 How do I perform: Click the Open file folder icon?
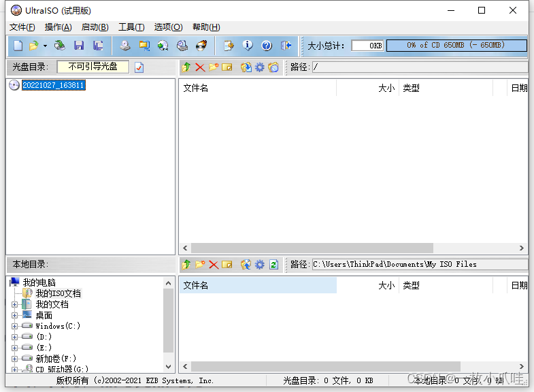34,46
